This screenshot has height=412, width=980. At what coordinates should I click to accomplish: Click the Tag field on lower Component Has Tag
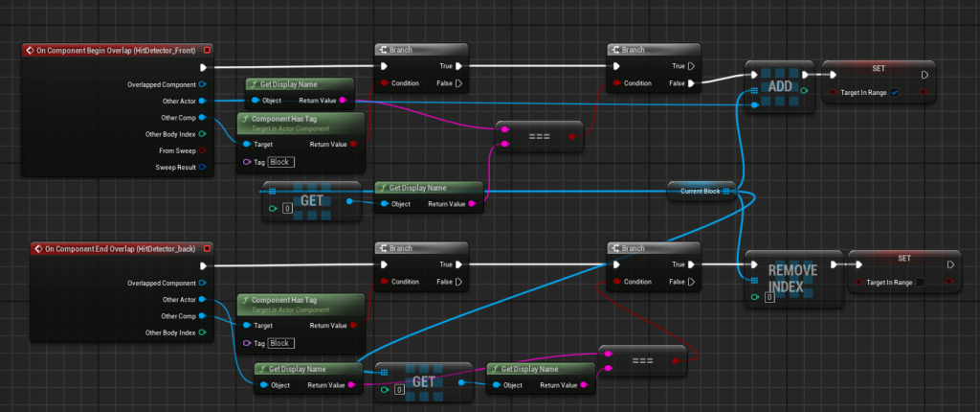click(280, 343)
